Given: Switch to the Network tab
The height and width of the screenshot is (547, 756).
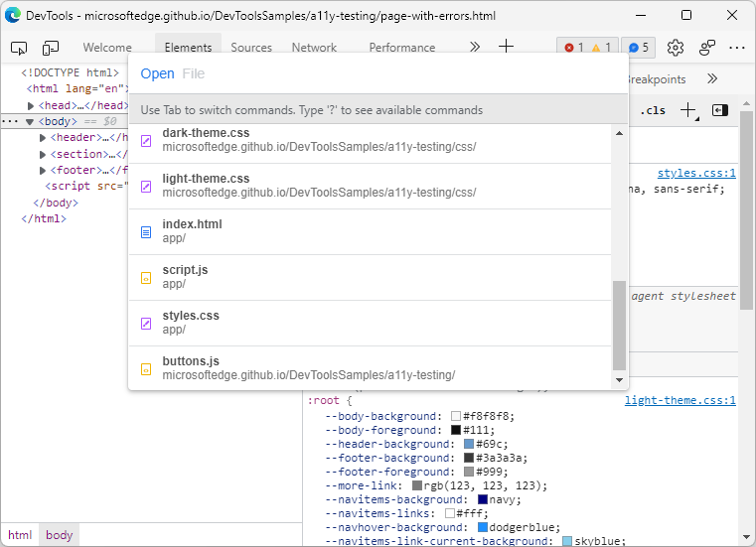Looking at the screenshot, I should click(314, 48).
